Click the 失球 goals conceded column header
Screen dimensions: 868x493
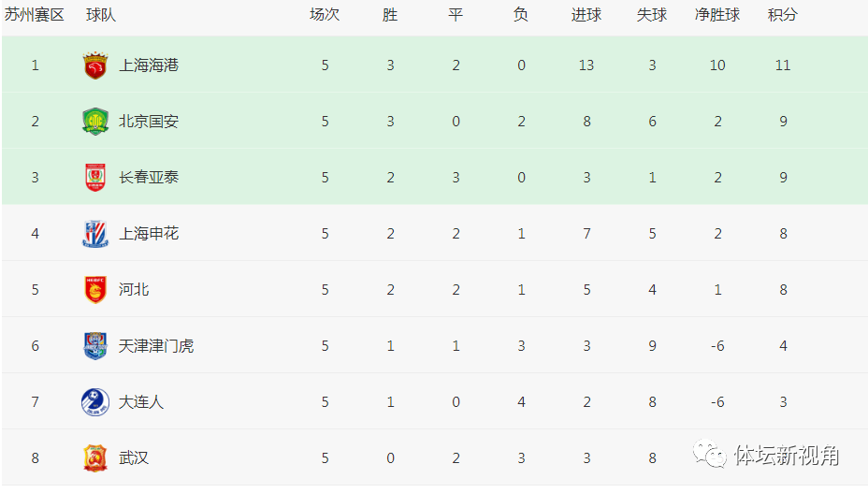tap(652, 16)
